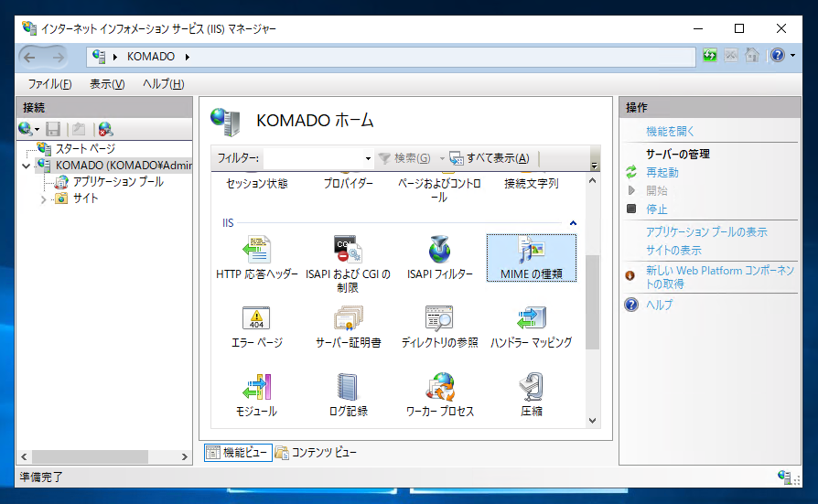
Task: Open the 接続文字列 feature
Action: (x=531, y=183)
